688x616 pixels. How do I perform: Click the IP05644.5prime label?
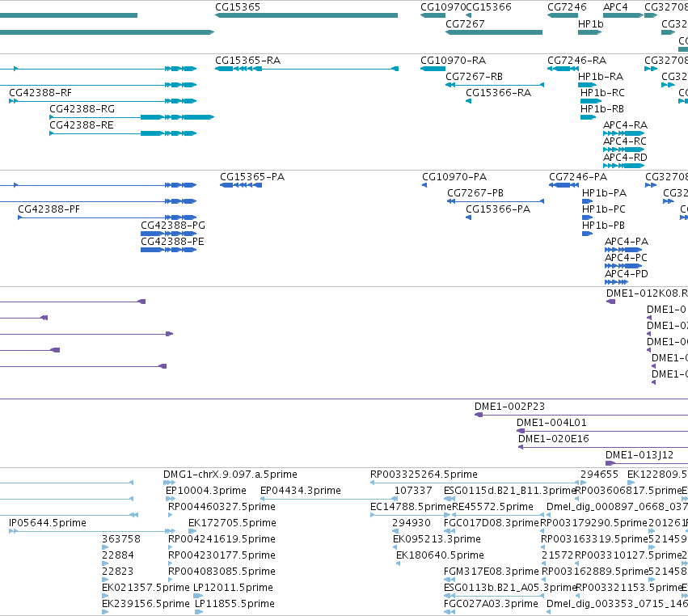tap(48, 523)
